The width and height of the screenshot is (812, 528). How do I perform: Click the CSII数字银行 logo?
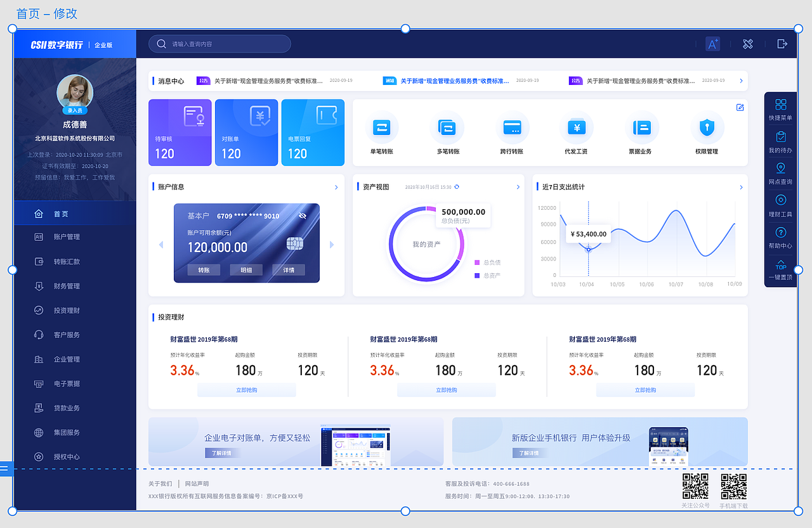coord(56,44)
